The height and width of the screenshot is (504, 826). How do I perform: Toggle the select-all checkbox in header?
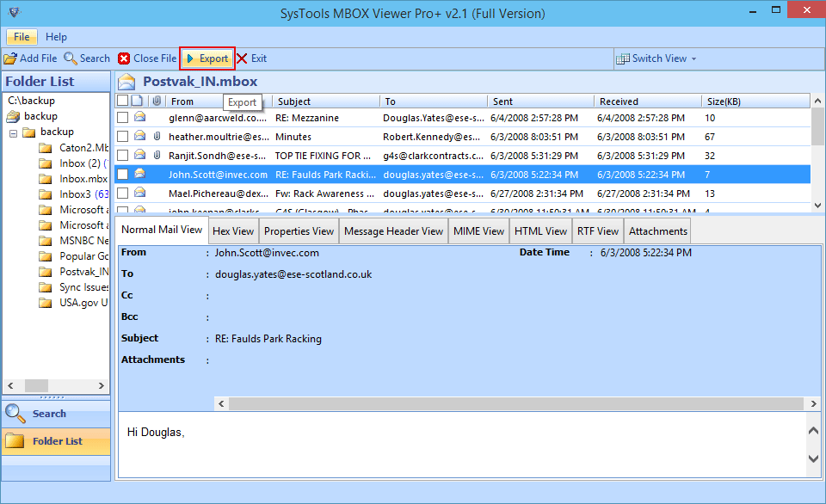point(122,101)
